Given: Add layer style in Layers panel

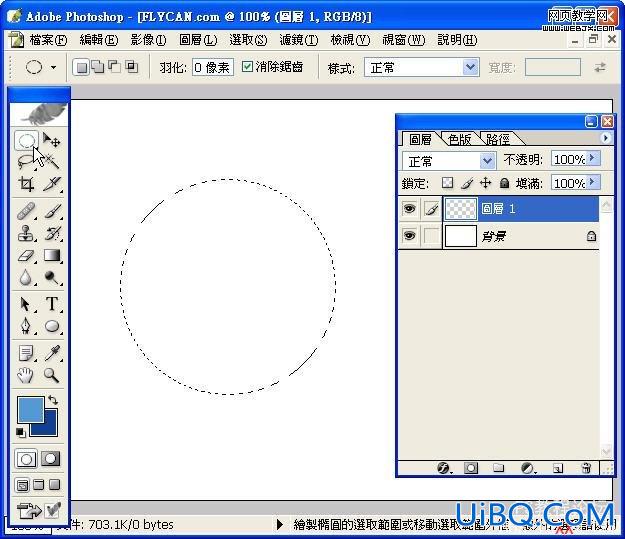Looking at the screenshot, I should click(x=443, y=468).
